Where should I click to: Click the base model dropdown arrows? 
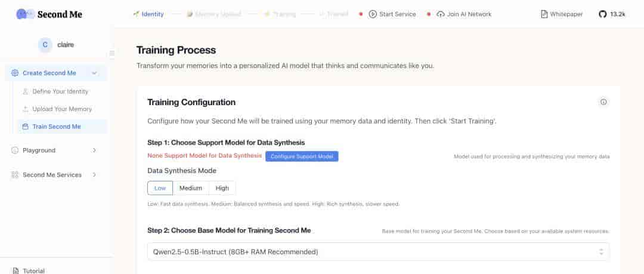[x=601, y=251]
